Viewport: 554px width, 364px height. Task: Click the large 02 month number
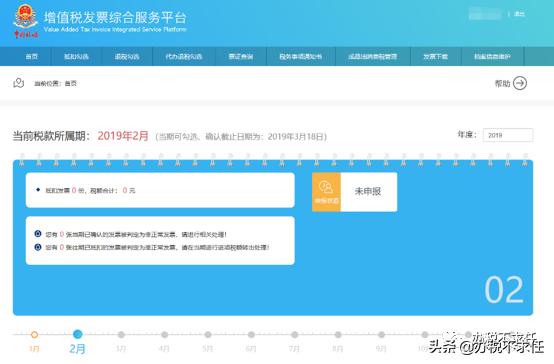[x=504, y=290]
